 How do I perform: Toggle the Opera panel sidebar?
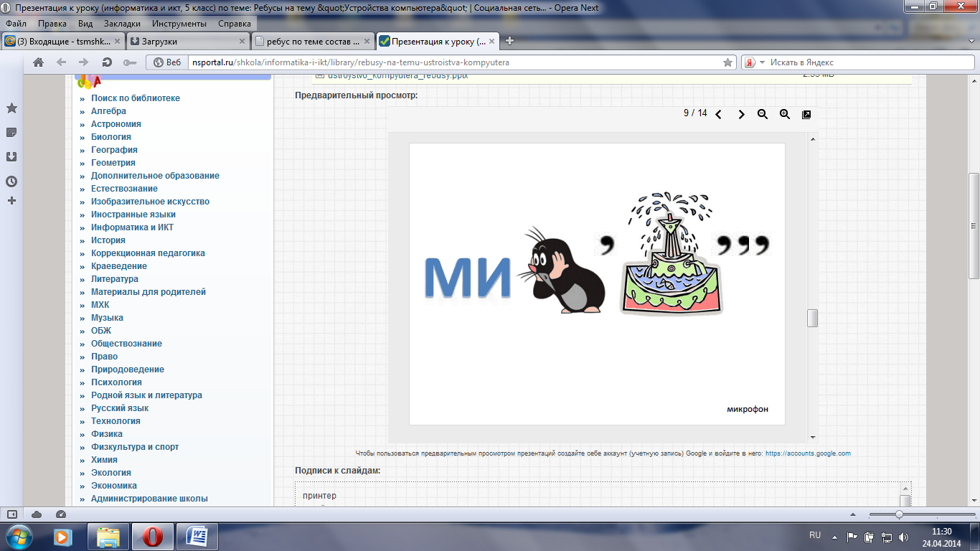pos(11,514)
